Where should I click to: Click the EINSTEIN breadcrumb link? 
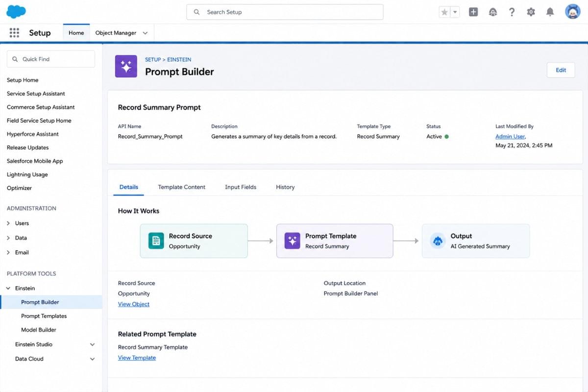coord(179,59)
